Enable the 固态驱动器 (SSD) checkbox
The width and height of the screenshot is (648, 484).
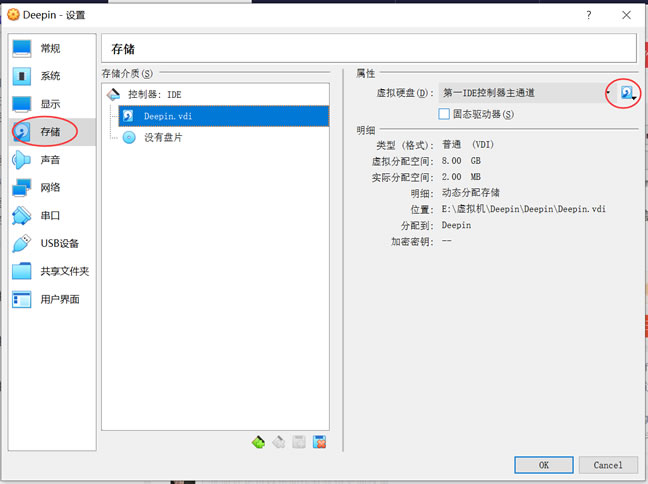444,114
